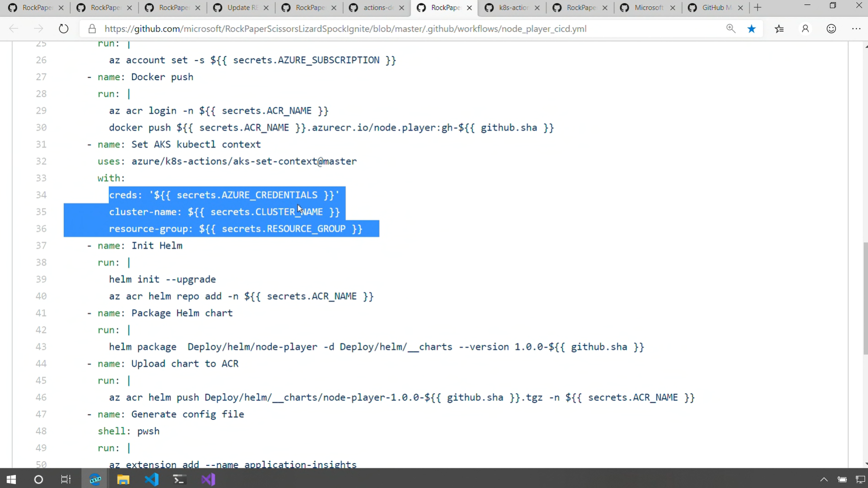Switch to the 'Microsoft' tab
868x488 pixels.
pyautogui.click(x=649, y=8)
